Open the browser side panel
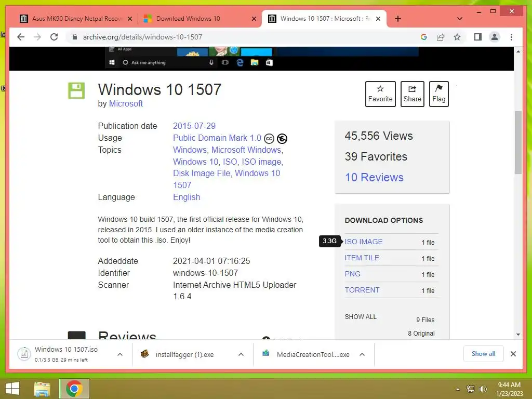 pyautogui.click(x=478, y=37)
